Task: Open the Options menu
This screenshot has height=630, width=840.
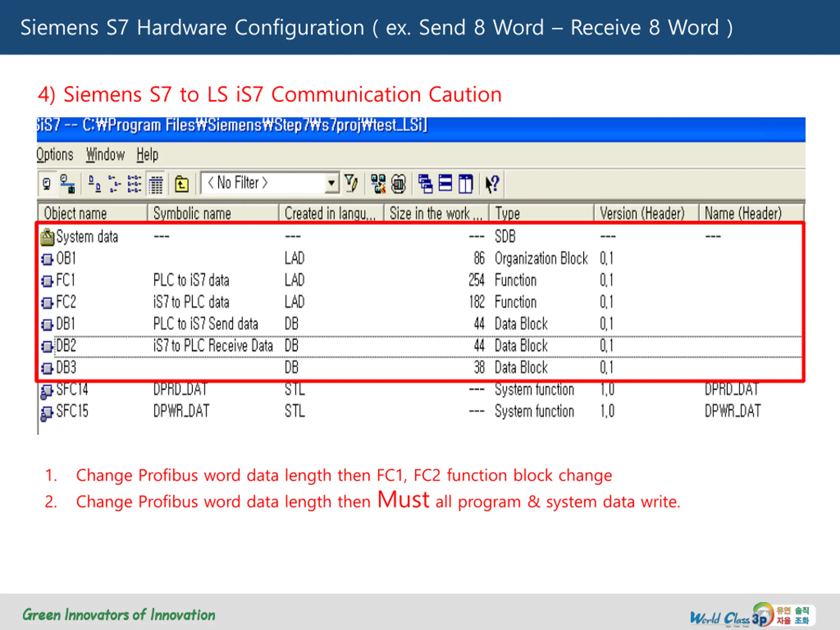Action: 55,155
